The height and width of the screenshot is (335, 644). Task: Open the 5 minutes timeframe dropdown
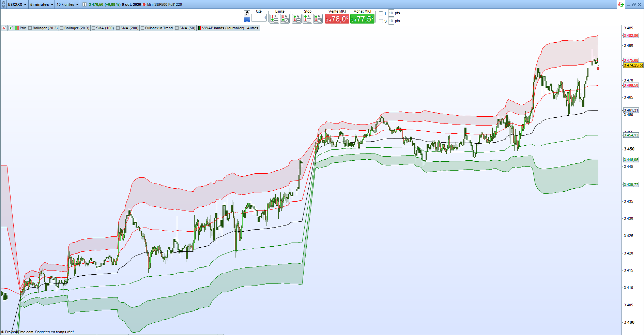coord(42,4)
